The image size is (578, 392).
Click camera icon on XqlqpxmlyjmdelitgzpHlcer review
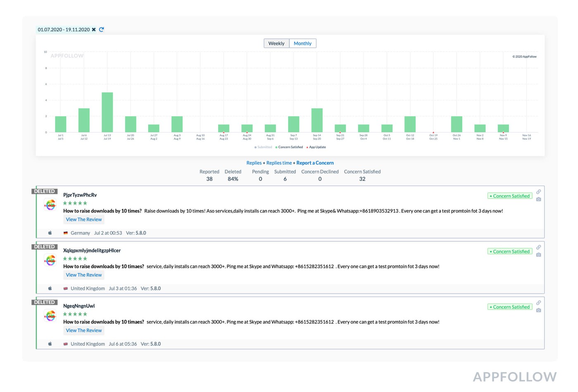click(538, 255)
